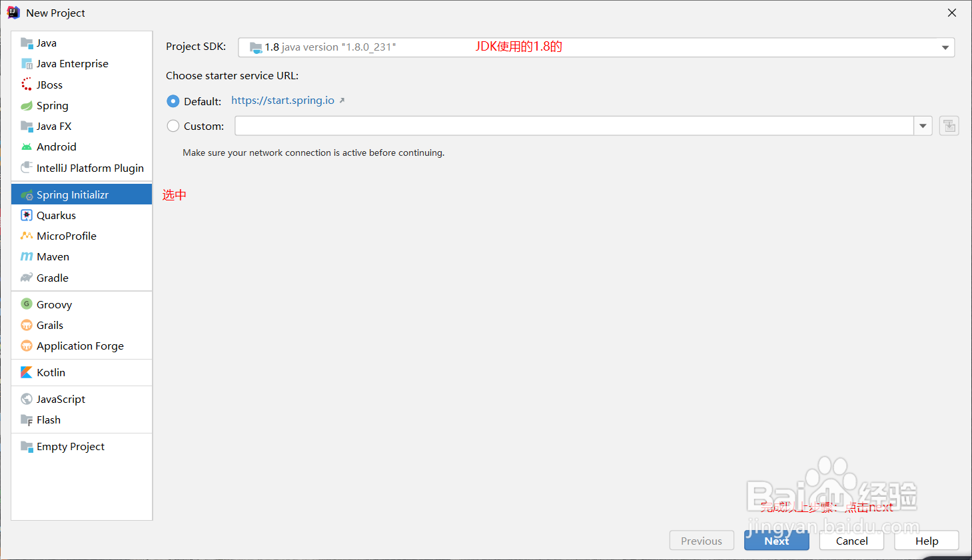Choose Java project type
The image size is (972, 560).
(82, 43)
